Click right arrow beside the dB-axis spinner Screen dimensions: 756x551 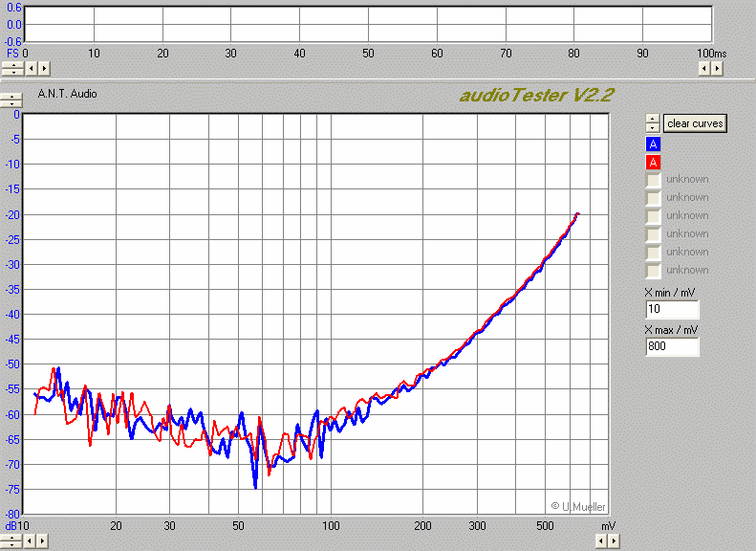point(42,540)
